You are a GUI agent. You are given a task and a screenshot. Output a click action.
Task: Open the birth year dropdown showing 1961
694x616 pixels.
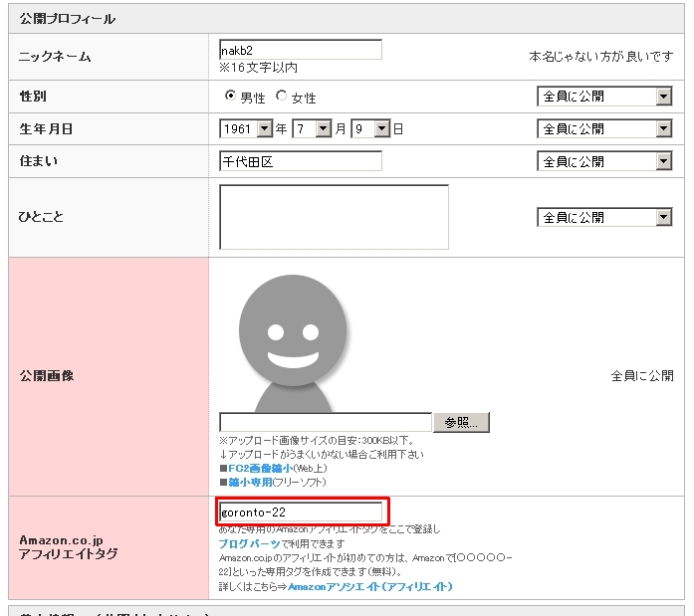coord(246,128)
